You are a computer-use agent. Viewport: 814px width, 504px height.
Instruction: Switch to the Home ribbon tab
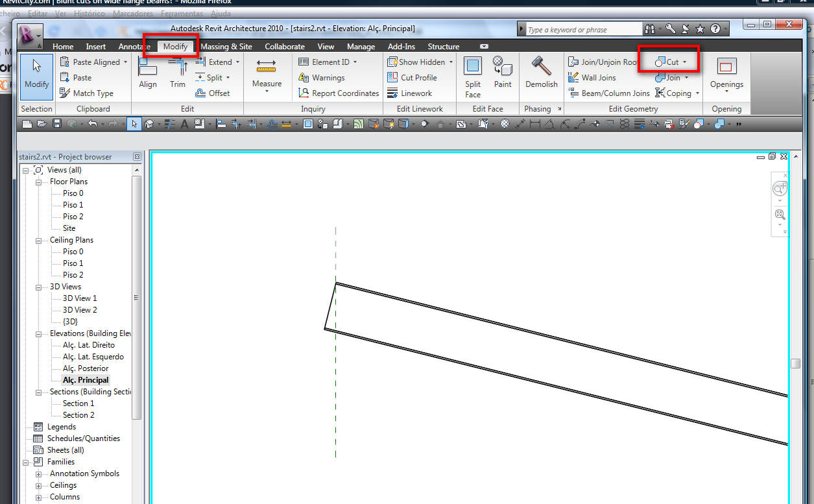point(63,47)
